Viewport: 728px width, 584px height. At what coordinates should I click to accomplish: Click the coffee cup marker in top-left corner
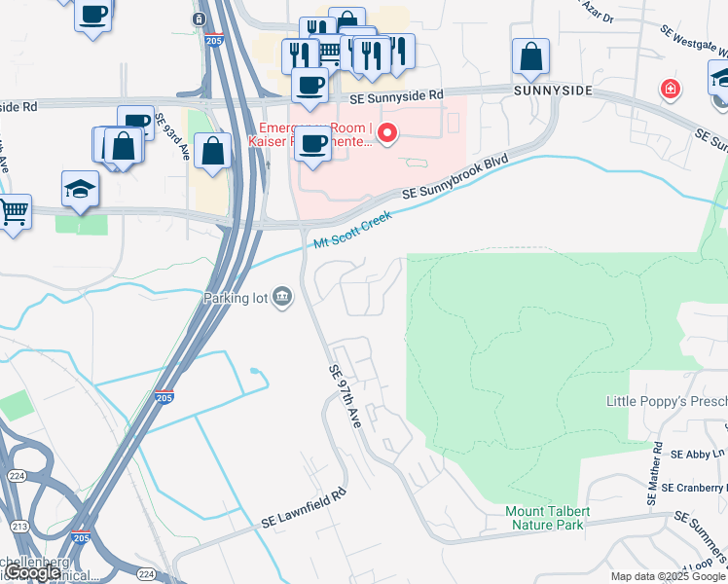[x=92, y=17]
